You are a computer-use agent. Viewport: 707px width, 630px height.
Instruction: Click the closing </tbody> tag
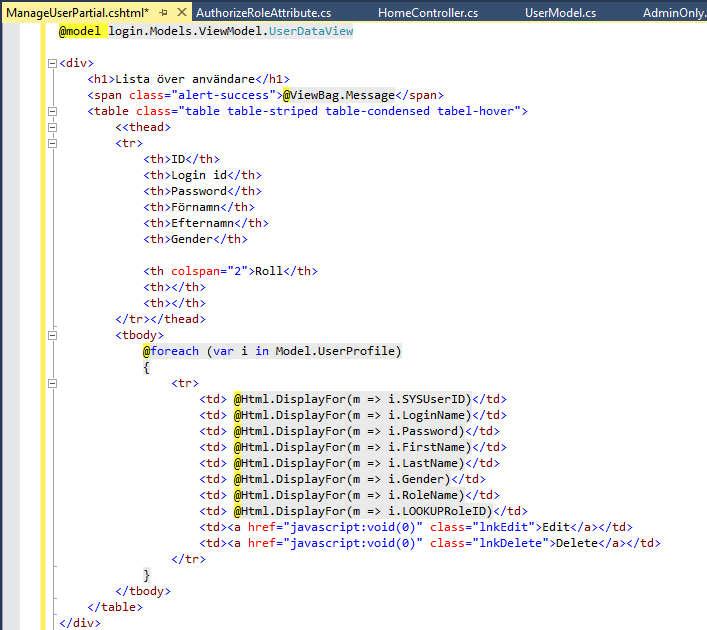click(143, 591)
